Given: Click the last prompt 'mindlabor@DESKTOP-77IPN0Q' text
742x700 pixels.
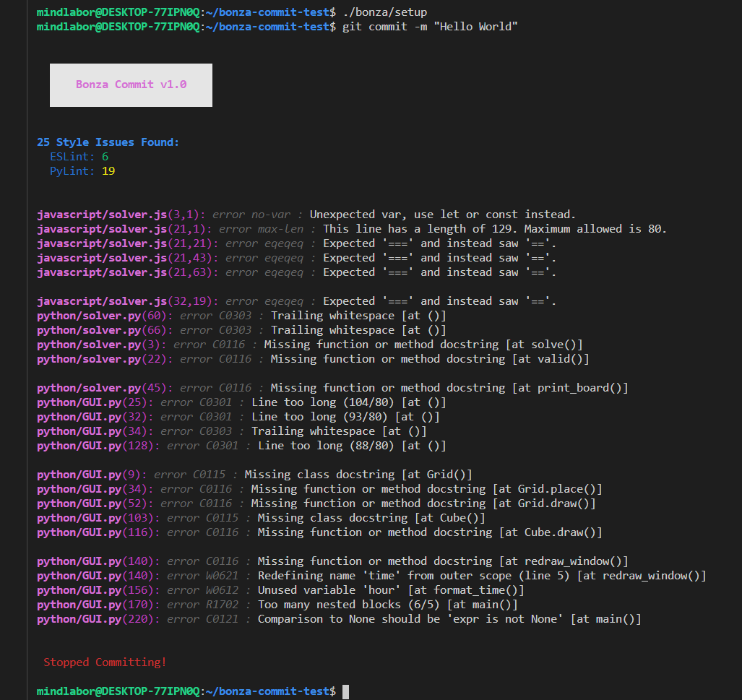Looking at the screenshot, I should click(x=118, y=691).
